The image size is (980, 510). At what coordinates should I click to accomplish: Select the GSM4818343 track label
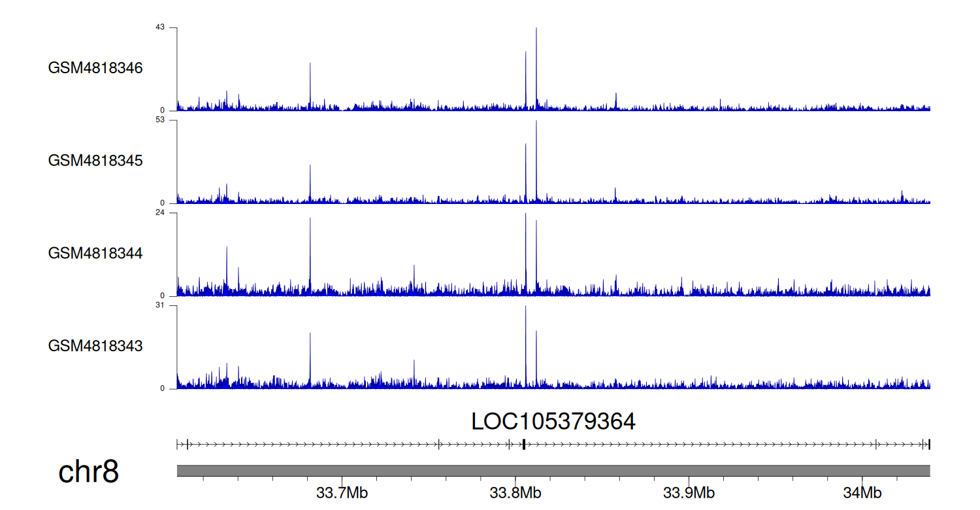click(x=95, y=346)
